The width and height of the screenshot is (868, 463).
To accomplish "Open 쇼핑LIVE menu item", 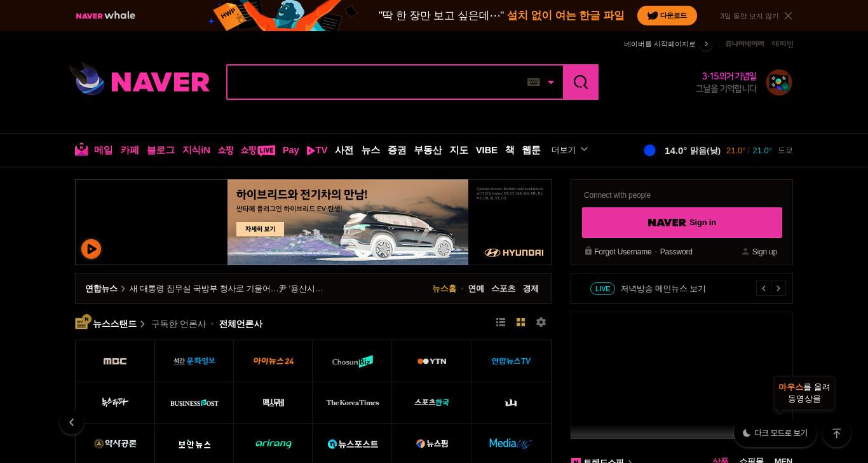I will [x=257, y=150].
